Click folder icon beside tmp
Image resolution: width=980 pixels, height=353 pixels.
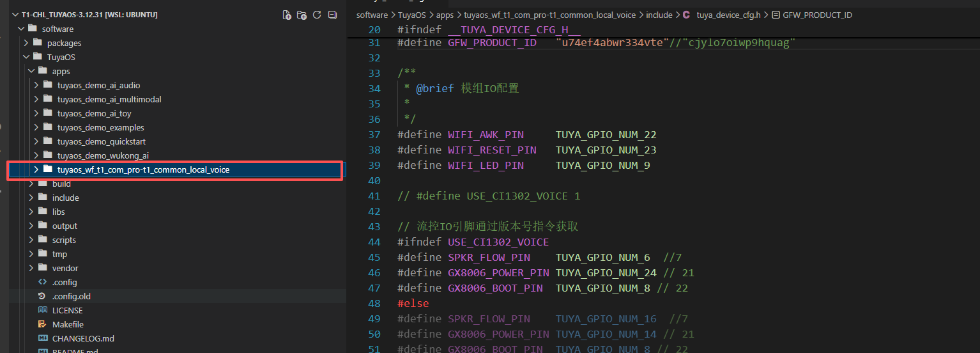click(x=43, y=254)
